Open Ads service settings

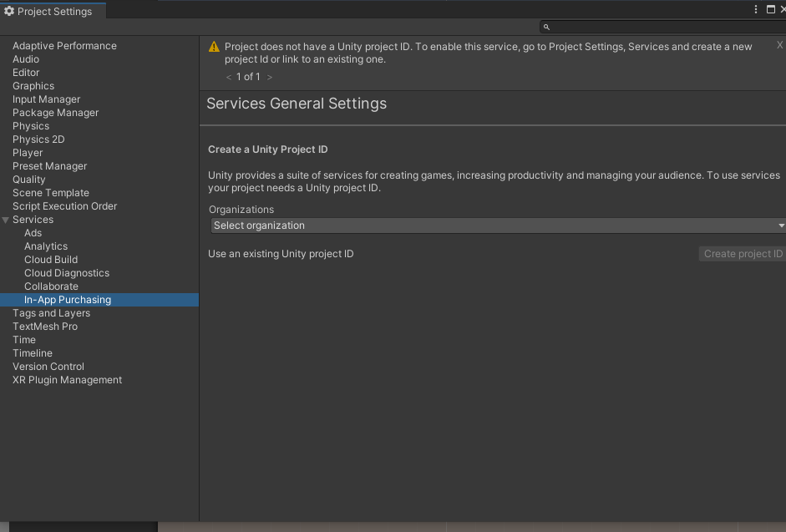pos(33,233)
